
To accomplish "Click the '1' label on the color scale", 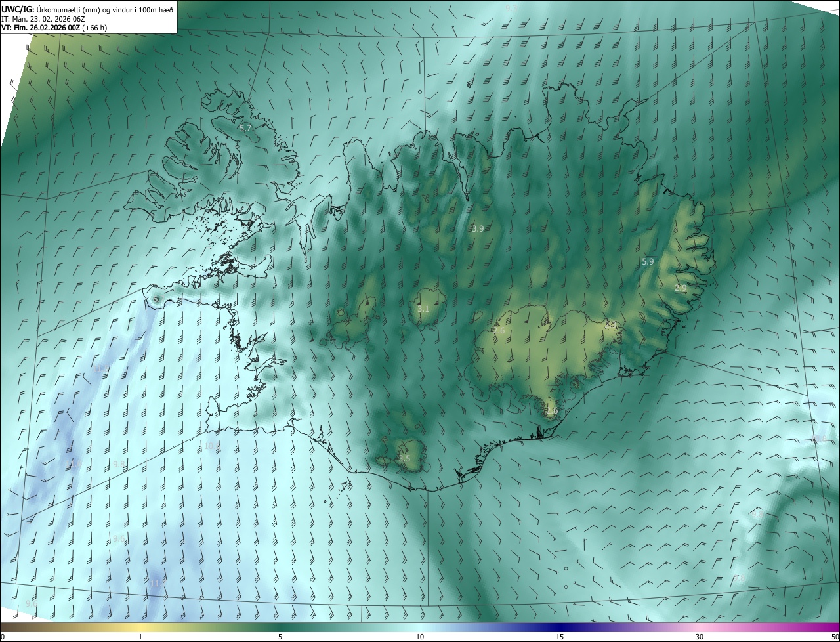I will point(140,637).
